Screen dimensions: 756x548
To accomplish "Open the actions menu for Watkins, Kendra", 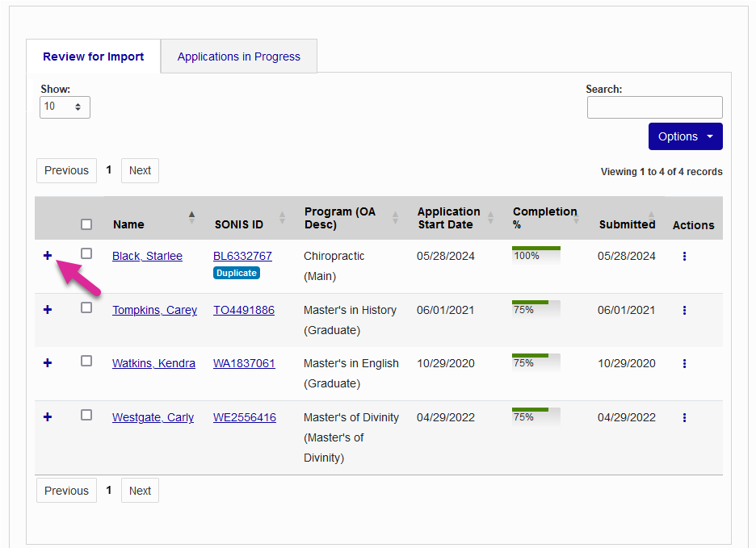I will click(x=684, y=363).
